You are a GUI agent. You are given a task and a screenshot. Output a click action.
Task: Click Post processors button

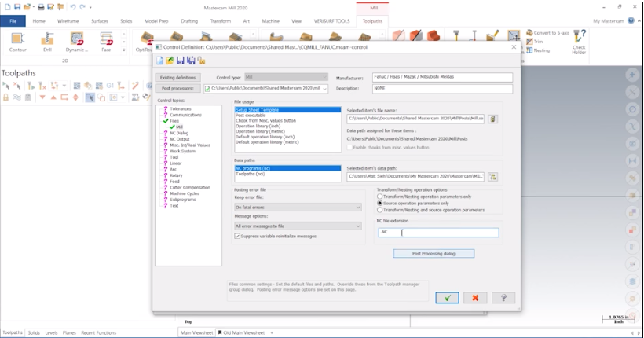point(177,88)
